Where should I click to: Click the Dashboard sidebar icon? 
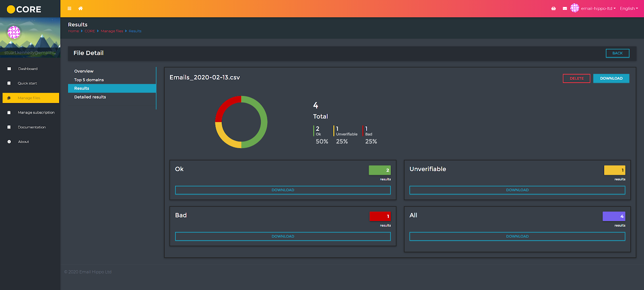point(9,69)
